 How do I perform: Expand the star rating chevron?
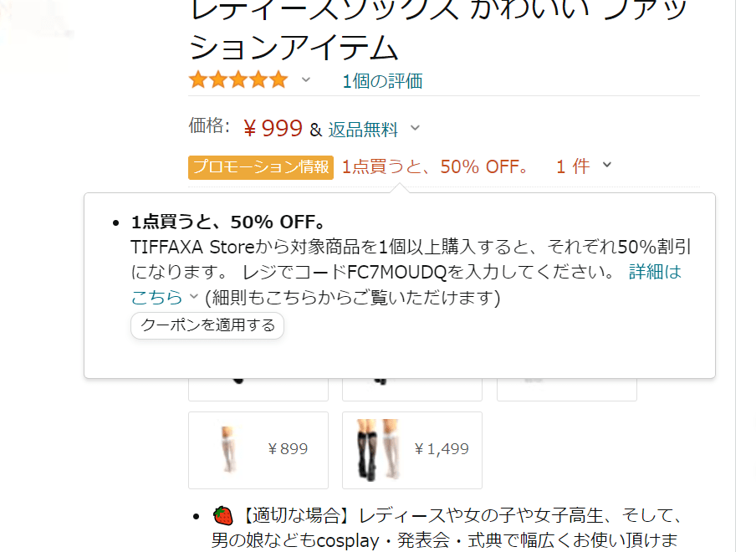click(306, 80)
